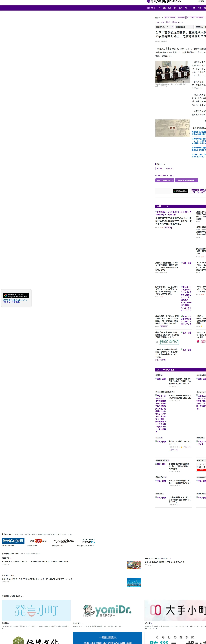Open the 発言小町 site banner
The height and width of the screenshot is (644, 206).
(36, 610)
